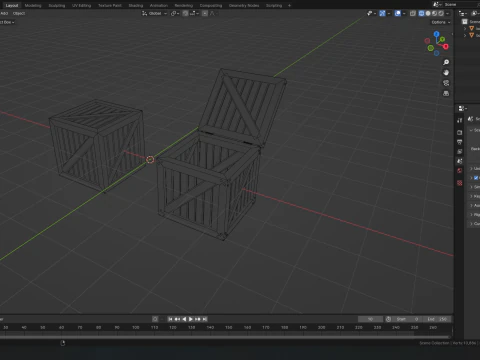Open the pivot point dropdown
The width and height of the screenshot is (480, 360).
point(175,13)
